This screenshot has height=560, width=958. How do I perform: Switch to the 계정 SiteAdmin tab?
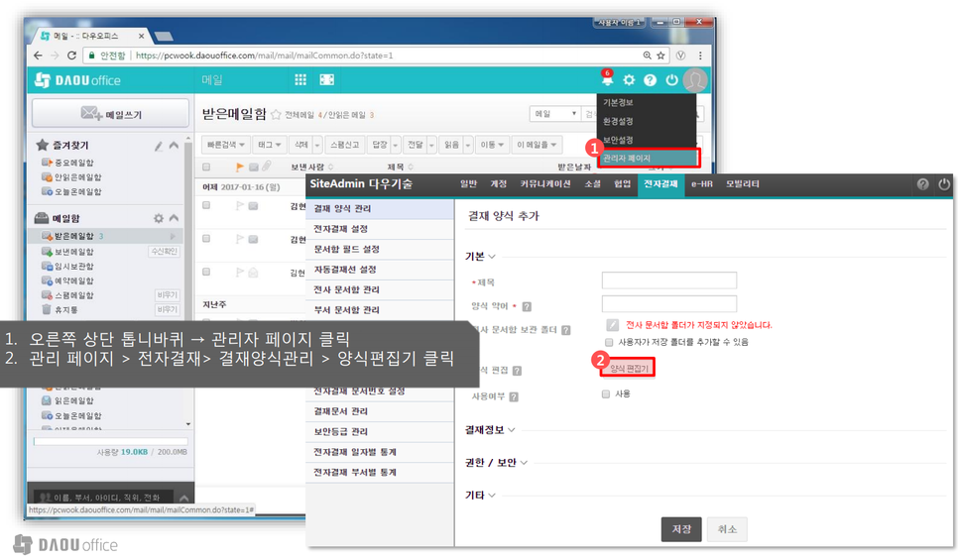(x=499, y=183)
